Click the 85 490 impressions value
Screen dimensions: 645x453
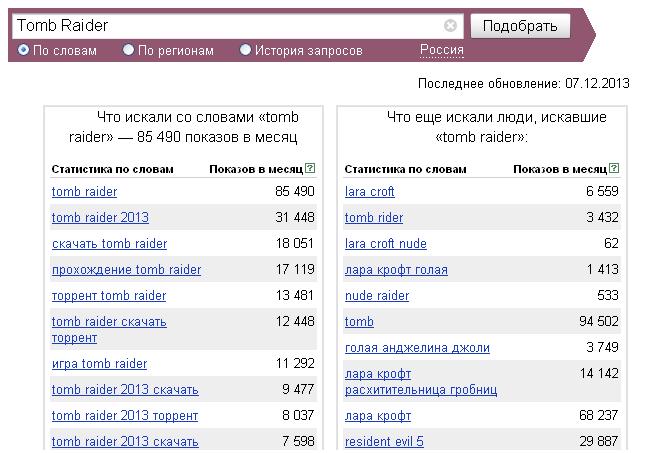point(295,191)
